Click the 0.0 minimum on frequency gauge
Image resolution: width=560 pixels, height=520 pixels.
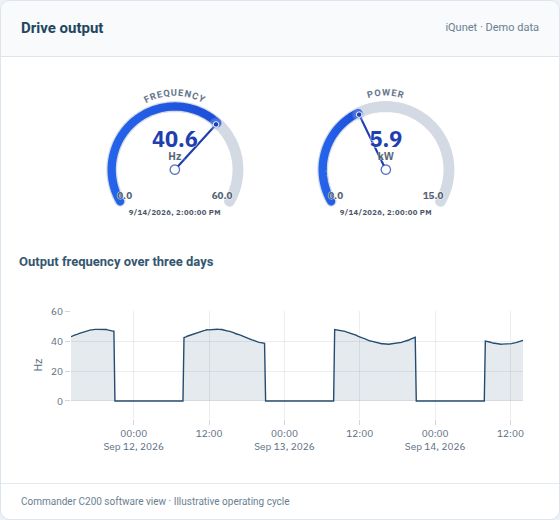click(125, 196)
